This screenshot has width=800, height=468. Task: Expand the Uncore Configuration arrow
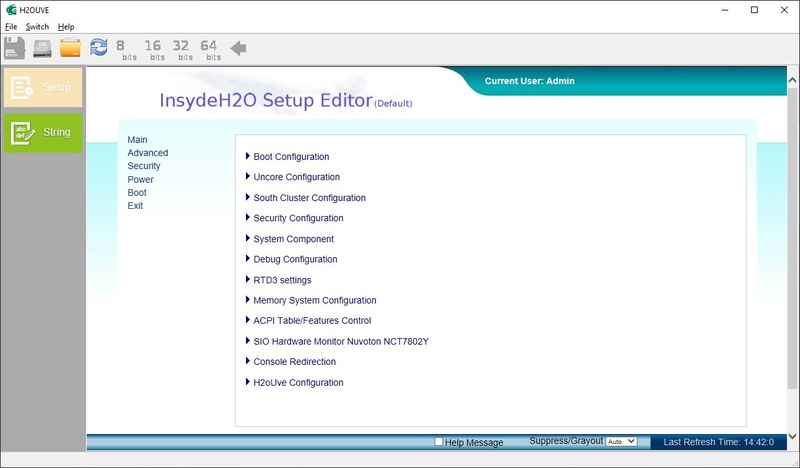pos(248,176)
